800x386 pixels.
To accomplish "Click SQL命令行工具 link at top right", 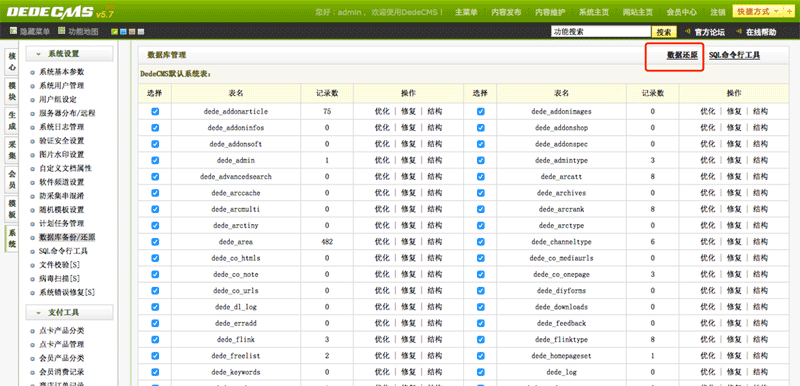I will [x=734, y=56].
